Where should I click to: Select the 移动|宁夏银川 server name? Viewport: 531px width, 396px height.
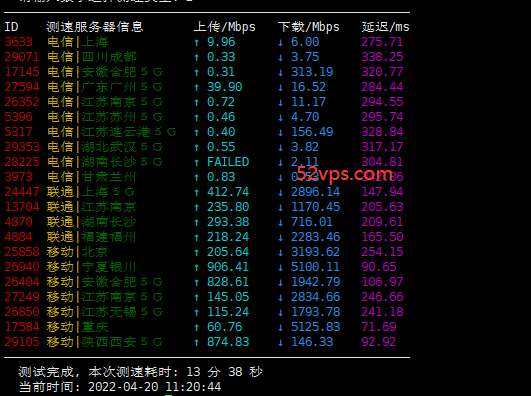tap(91, 267)
